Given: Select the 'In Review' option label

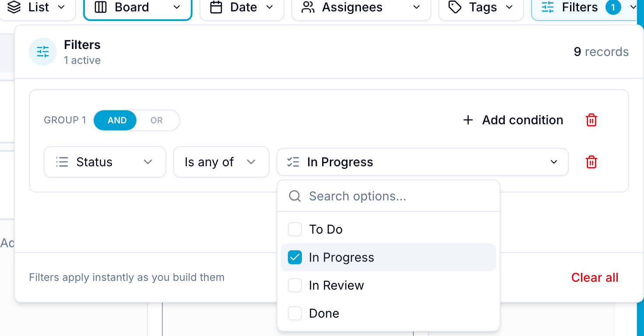Looking at the screenshot, I should 336,285.
